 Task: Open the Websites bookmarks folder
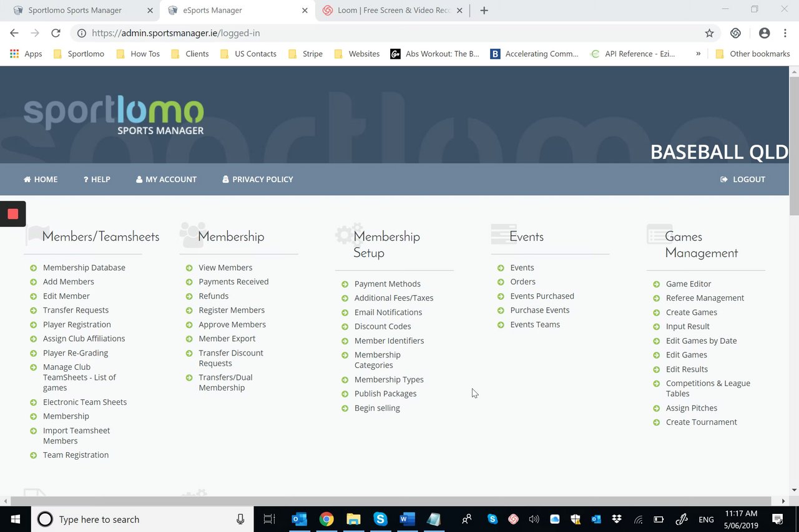pyautogui.click(x=357, y=54)
